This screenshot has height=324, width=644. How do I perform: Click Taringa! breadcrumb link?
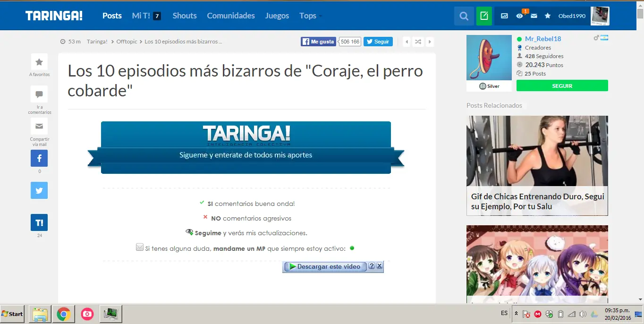tap(97, 42)
